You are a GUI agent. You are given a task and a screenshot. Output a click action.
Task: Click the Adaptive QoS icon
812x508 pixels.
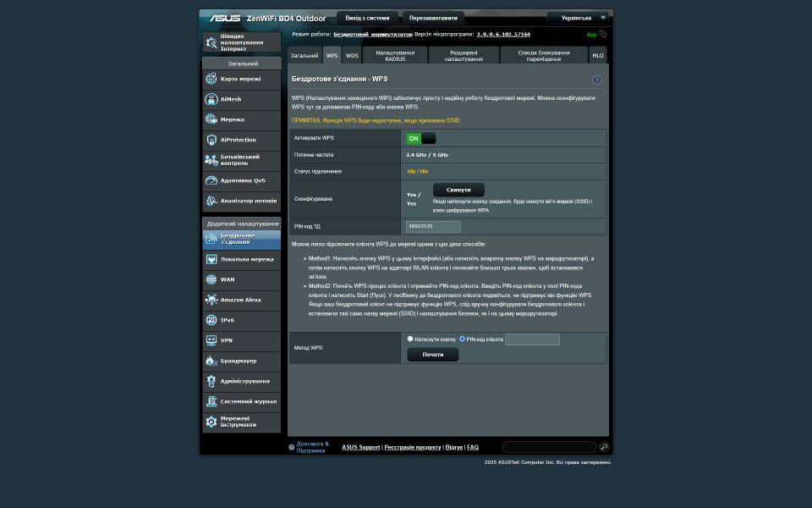coord(211,180)
